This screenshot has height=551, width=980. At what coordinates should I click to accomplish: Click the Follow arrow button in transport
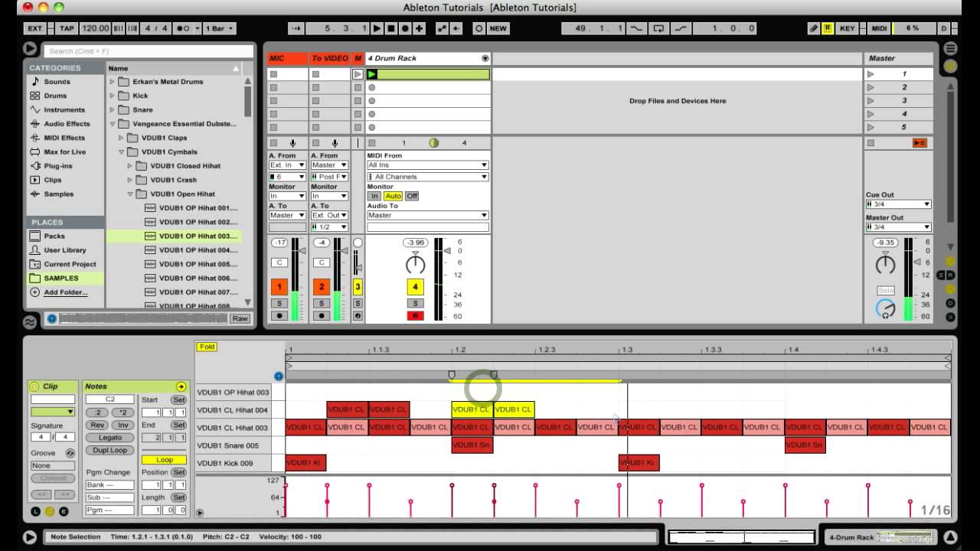tap(296, 28)
